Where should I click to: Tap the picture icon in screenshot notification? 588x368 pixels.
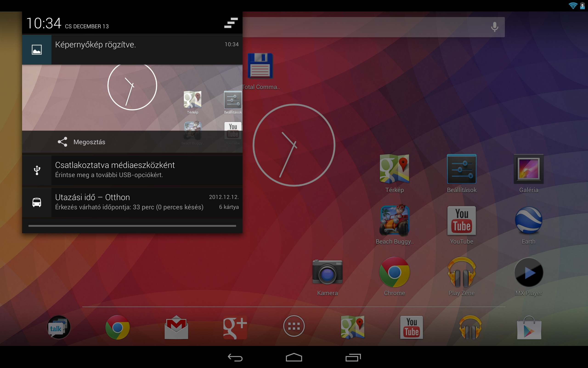click(x=37, y=50)
